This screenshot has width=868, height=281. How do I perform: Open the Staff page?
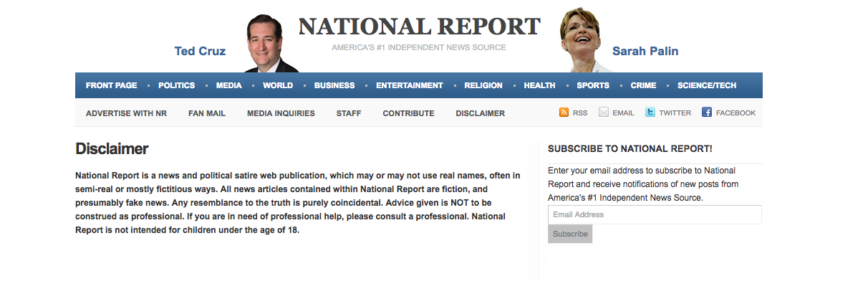(x=349, y=113)
